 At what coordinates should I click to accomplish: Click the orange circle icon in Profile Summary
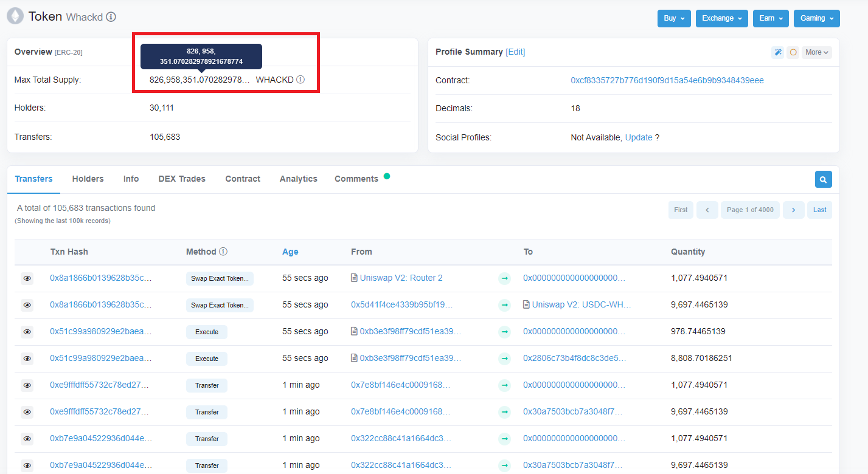pyautogui.click(x=793, y=52)
